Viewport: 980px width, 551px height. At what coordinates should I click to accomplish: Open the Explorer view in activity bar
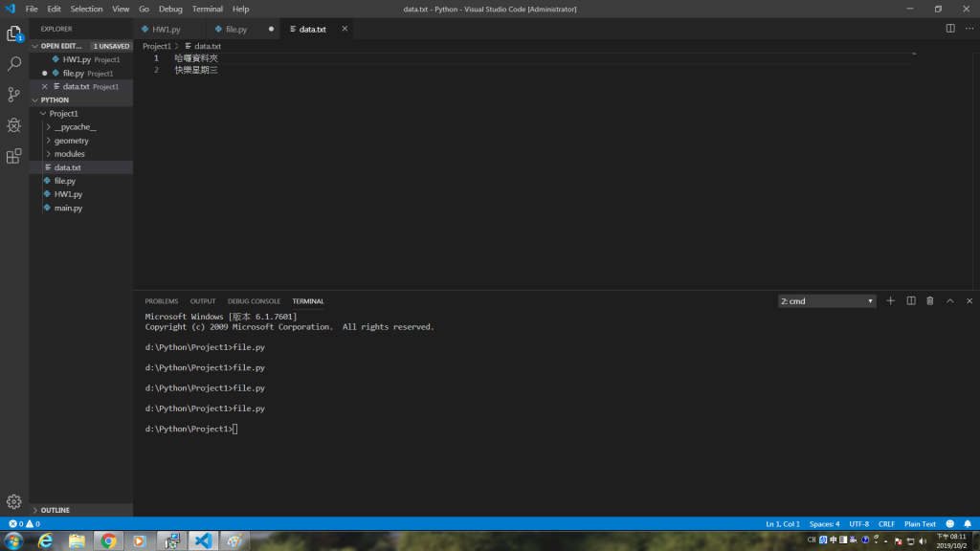[x=13, y=33]
